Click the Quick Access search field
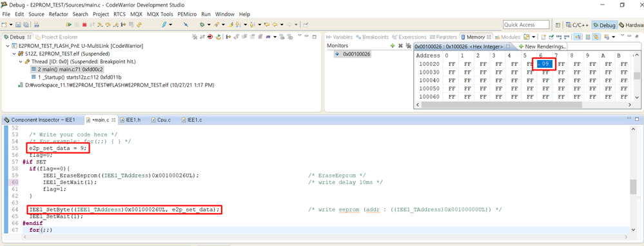 (526, 25)
